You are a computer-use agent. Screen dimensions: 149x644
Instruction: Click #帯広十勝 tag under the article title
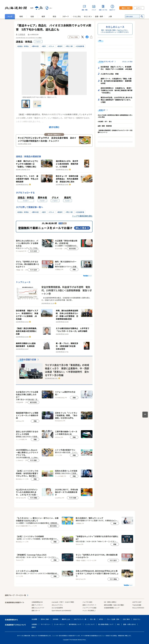tap(69, 46)
